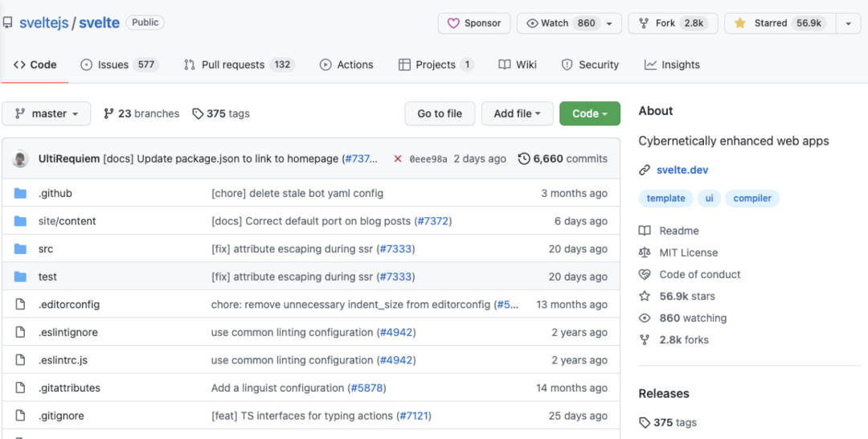Click the MIT License scale icon
This screenshot has width=868, height=439.
[x=645, y=252]
